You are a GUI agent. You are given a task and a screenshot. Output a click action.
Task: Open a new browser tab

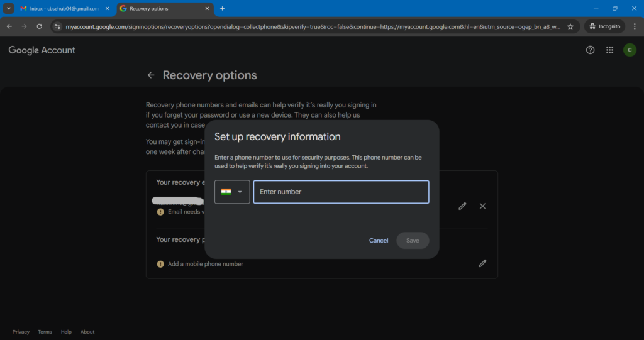(222, 9)
